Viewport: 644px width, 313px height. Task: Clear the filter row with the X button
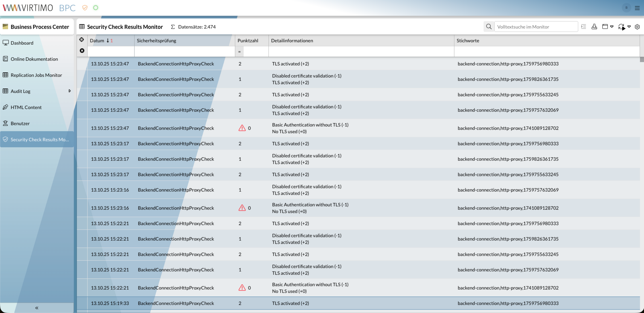[82, 50]
